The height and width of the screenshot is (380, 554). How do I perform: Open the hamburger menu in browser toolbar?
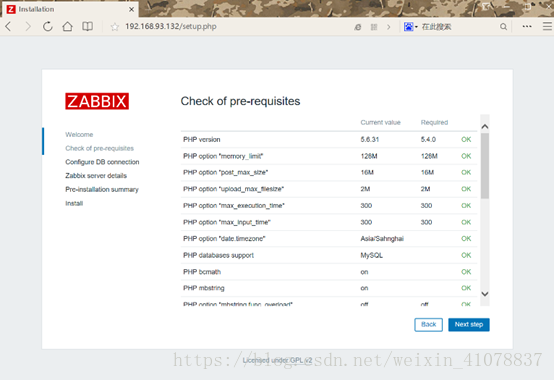547,26
